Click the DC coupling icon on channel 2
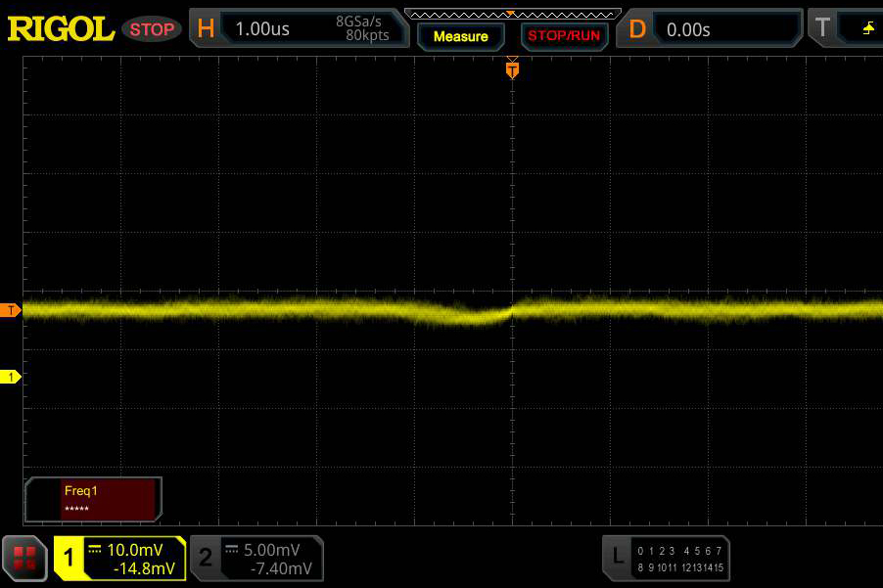 pos(231,549)
